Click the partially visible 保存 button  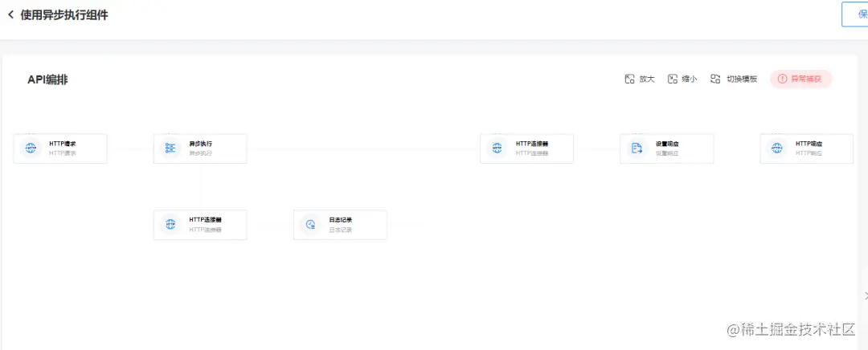[855, 14]
